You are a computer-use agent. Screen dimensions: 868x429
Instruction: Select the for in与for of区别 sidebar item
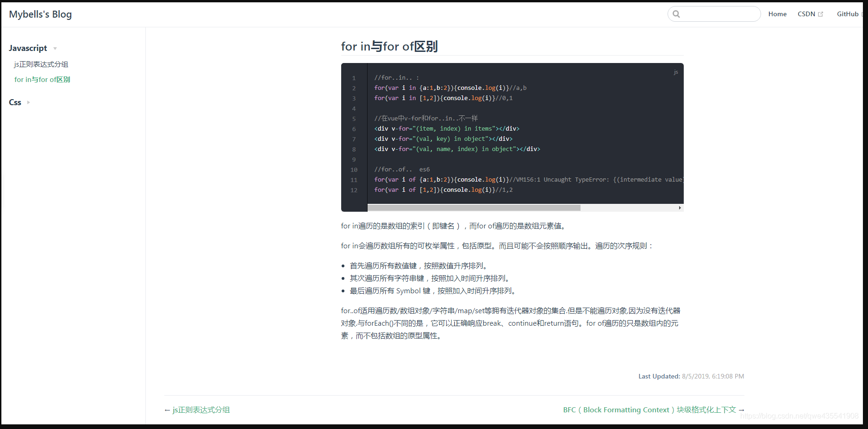(42, 80)
